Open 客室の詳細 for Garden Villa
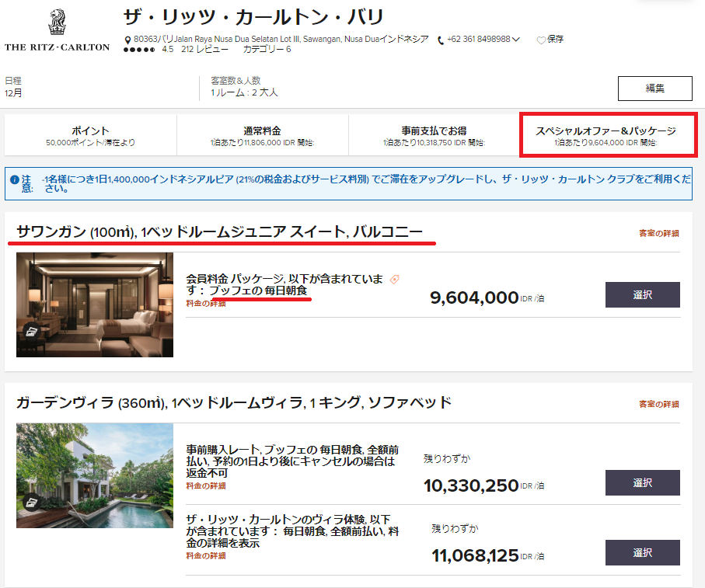Image resolution: width=705 pixels, height=588 pixels. pyautogui.click(x=659, y=404)
